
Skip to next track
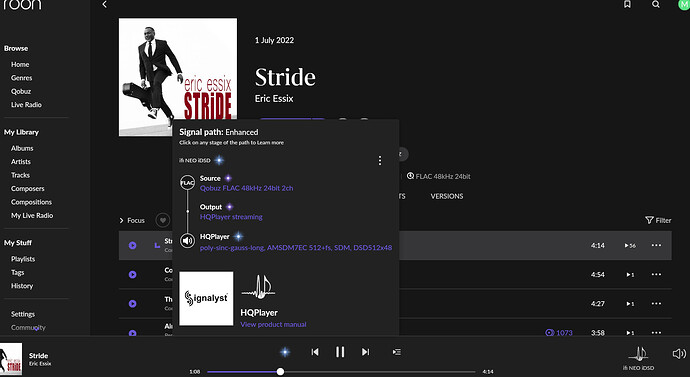366,352
